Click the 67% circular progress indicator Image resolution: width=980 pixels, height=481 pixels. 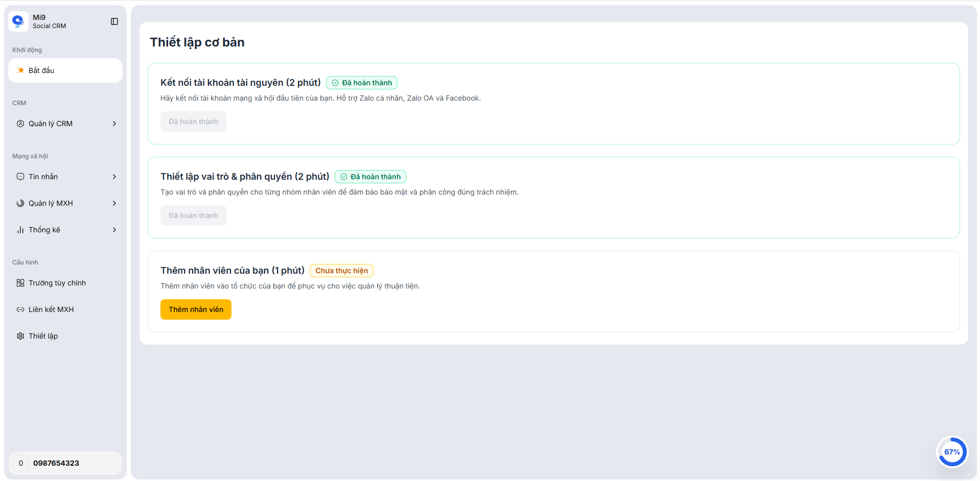click(x=951, y=452)
